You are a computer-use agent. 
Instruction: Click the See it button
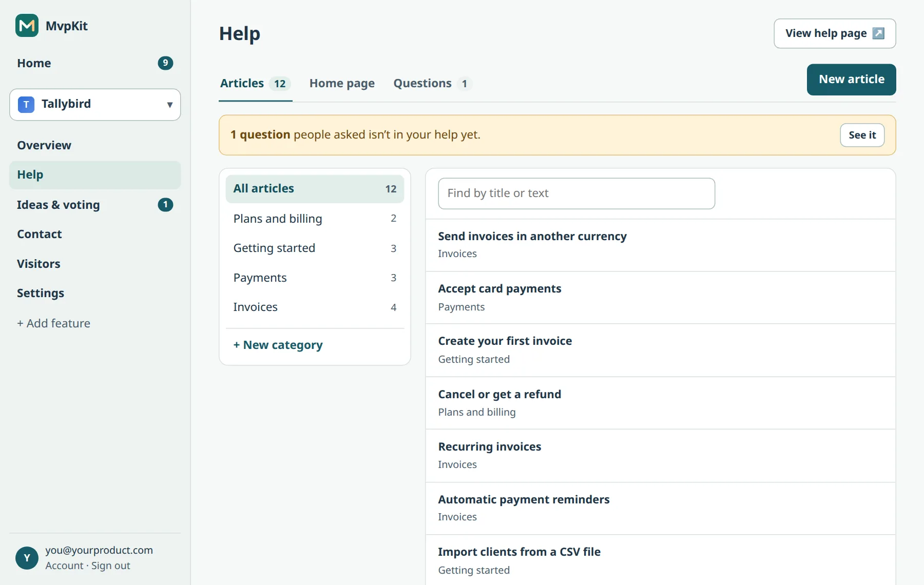pos(862,135)
